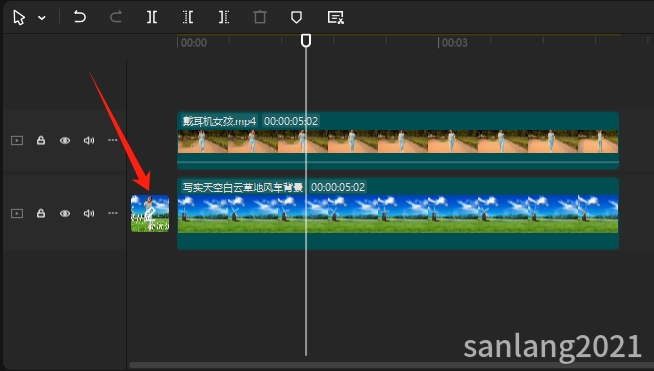Click the audio volume line of 戴耳机女孩 clip
This screenshot has width=654, height=371.
pyautogui.click(x=398, y=162)
